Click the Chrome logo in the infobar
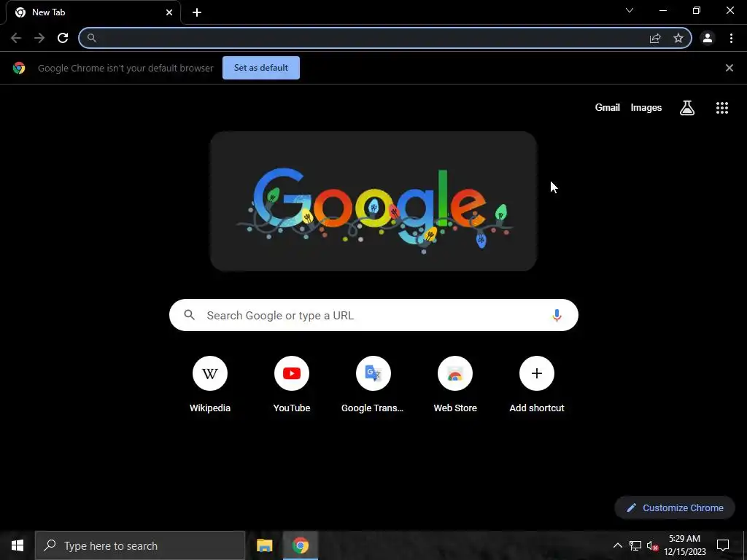Screen dimensions: 747x560 tap(19, 68)
